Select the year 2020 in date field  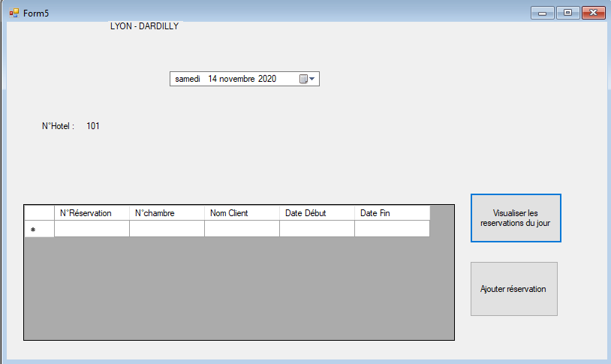point(267,79)
